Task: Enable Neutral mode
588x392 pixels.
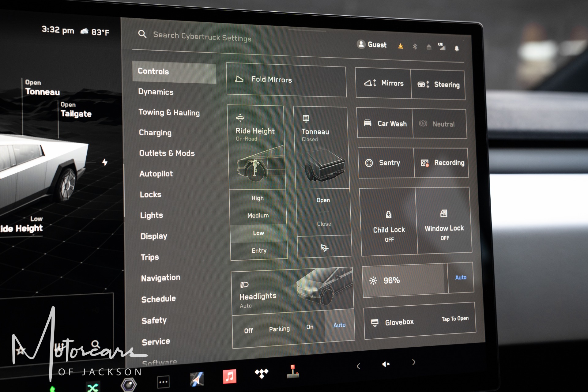Action: click(x=439, y=124)
